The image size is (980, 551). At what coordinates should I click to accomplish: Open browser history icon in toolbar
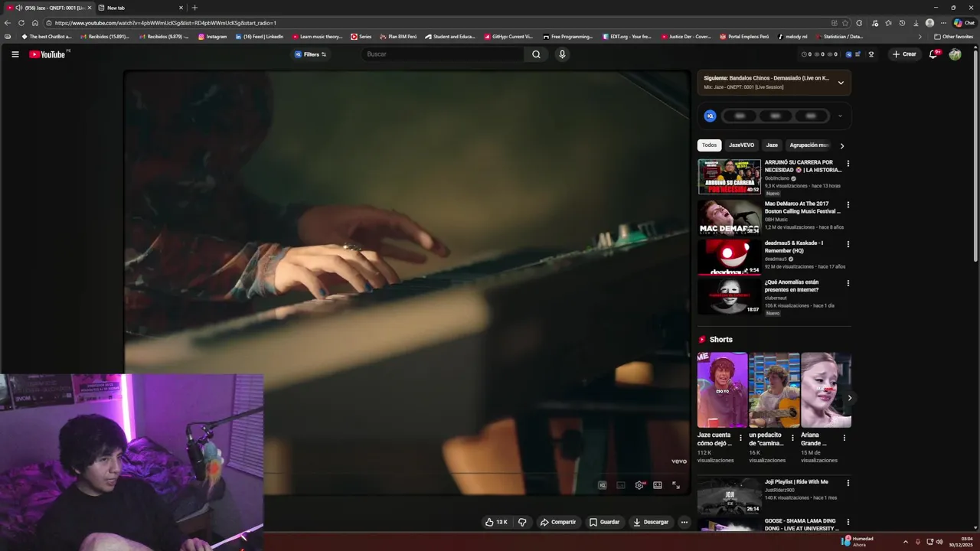click(x=902, y=23)
